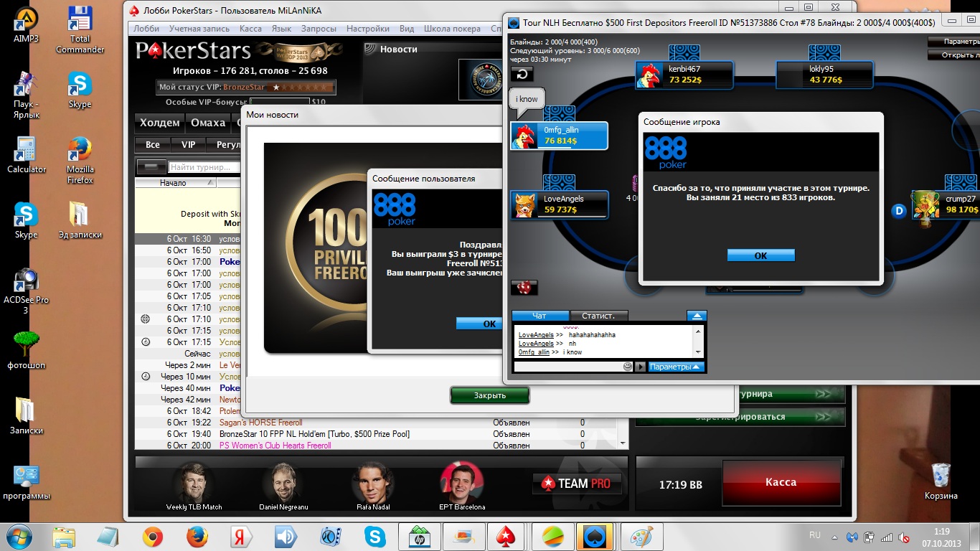This screenshot has width=980, height=551.
Task: Click the green Закрыть button
Action: [x=490, y=395]
